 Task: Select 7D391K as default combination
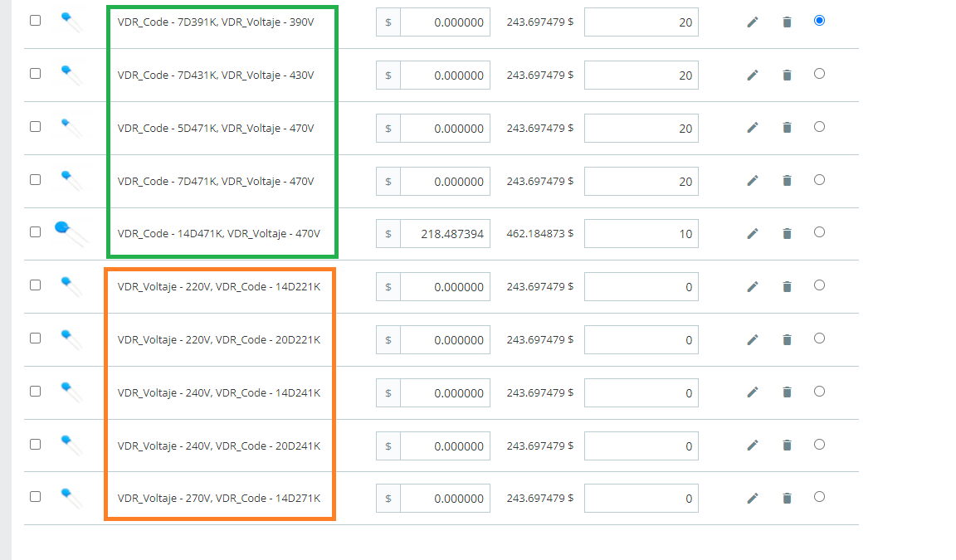[x=819, y=20]
